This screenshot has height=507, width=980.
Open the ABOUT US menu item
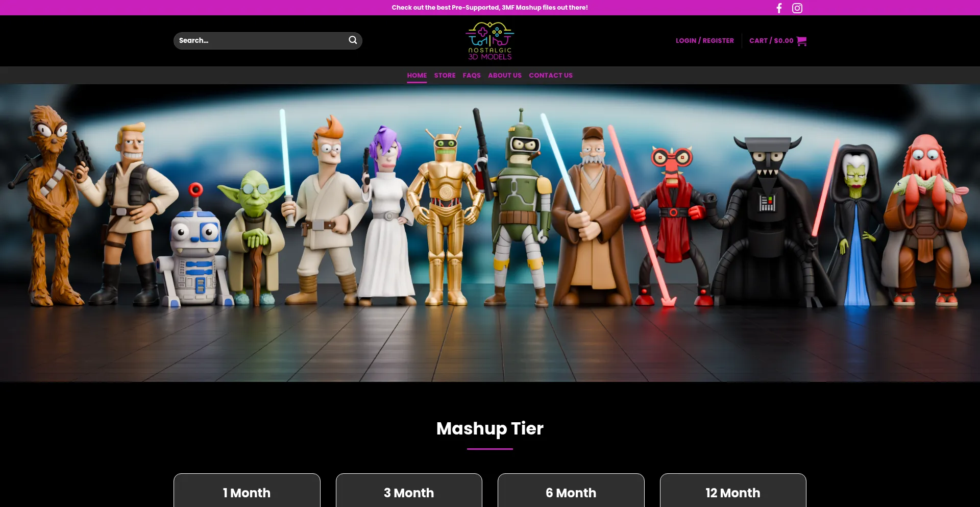tap(505, 75)
